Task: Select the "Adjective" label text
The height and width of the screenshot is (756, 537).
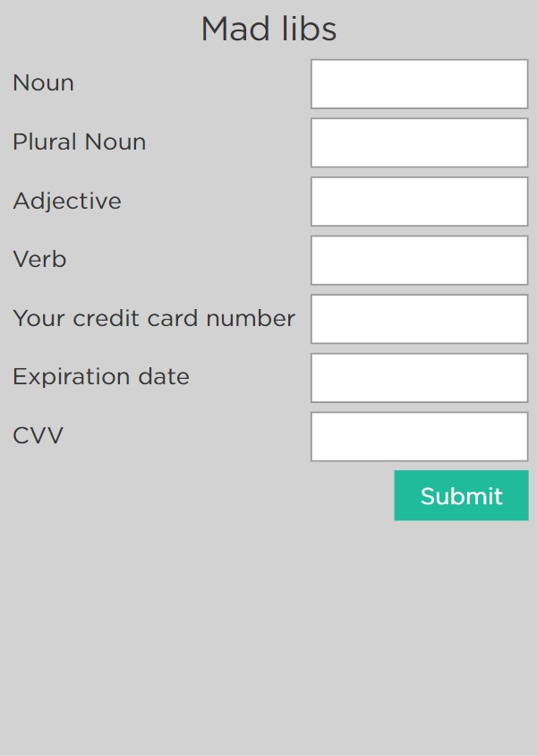Action: 67,201
